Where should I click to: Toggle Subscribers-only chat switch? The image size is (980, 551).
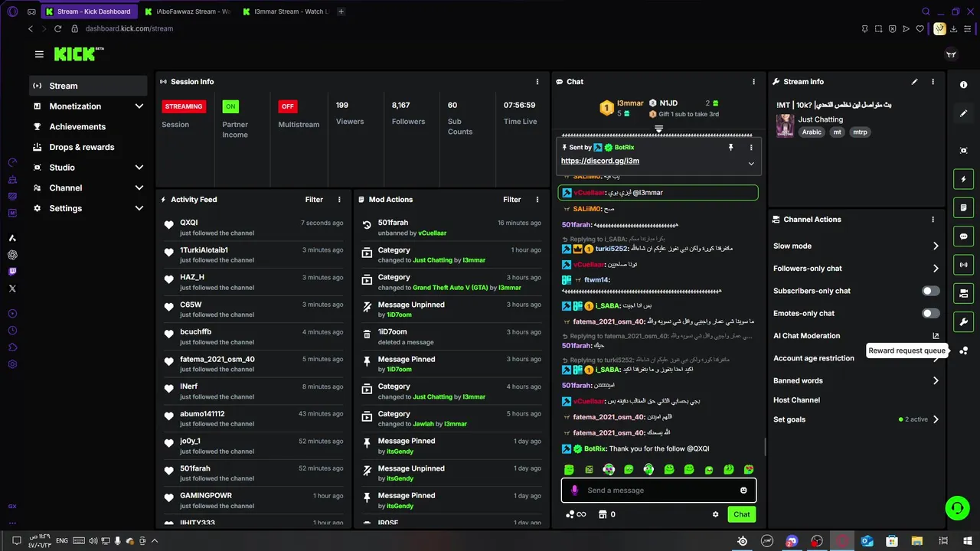931,291
